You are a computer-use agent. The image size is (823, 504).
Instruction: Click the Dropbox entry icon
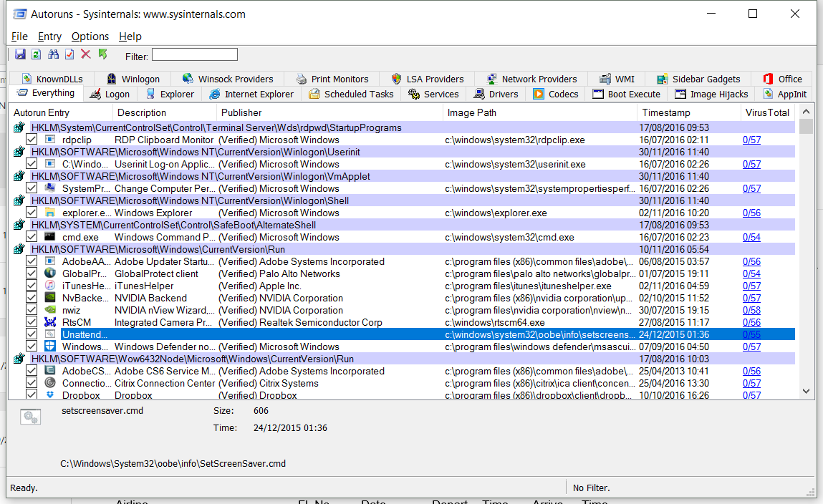50,394
